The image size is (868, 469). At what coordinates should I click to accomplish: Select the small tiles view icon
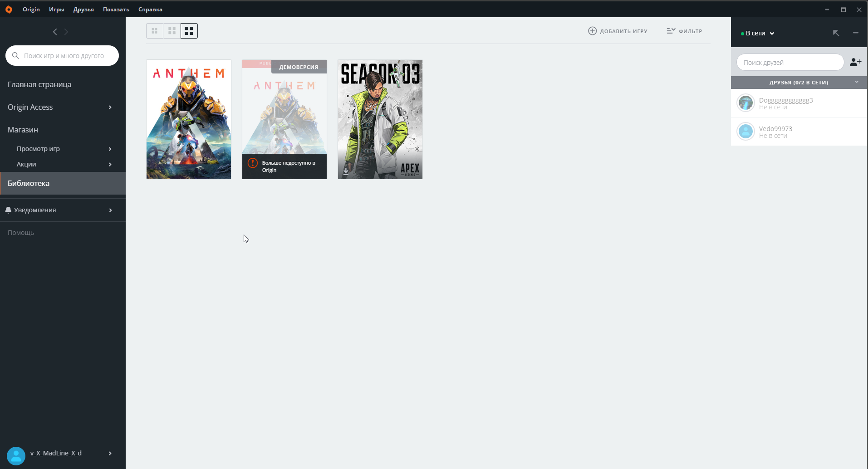click(155, 31)
